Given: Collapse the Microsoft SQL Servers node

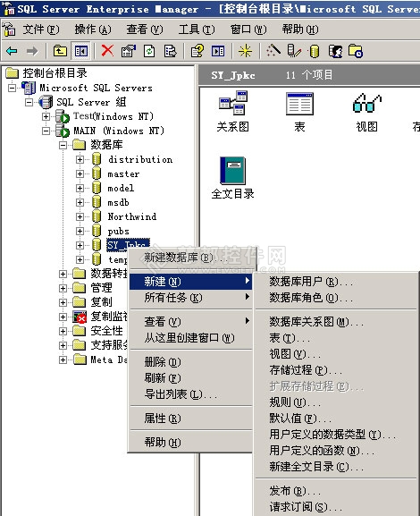Looking at the screenshot, I should (12, 88).
